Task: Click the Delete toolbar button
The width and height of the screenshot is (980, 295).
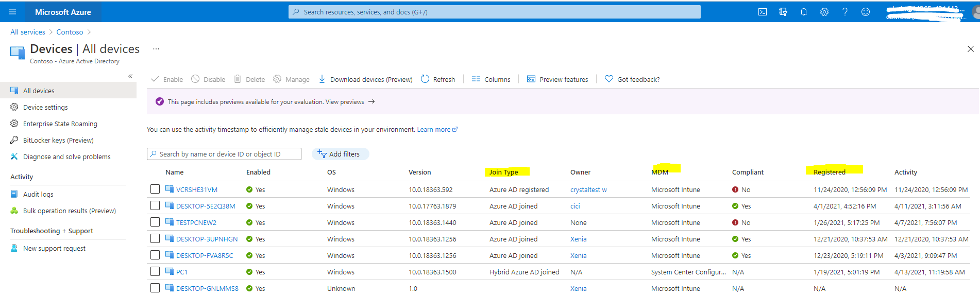Action: click(x=249, y=79)
